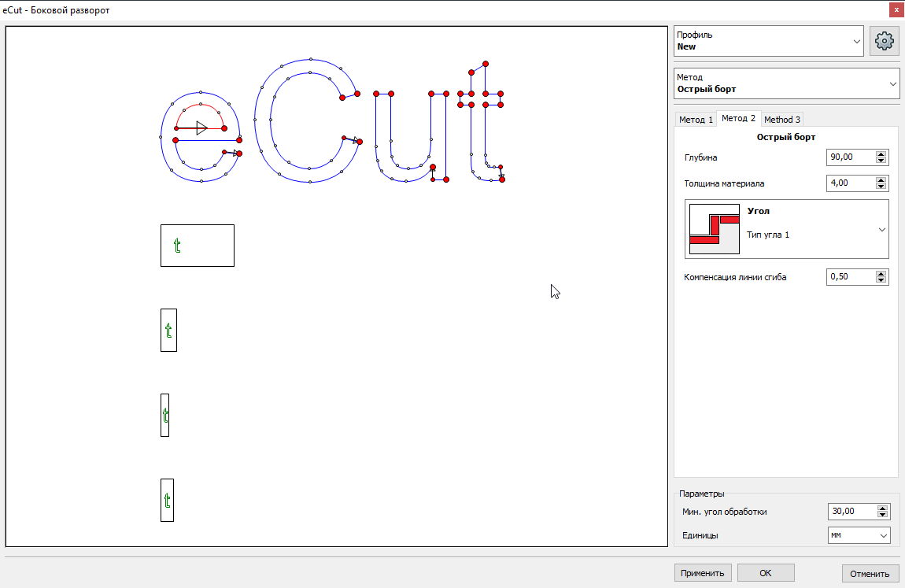905x588 pixels.
Task: Click the corner type preview image
Action: pos(715,229)
